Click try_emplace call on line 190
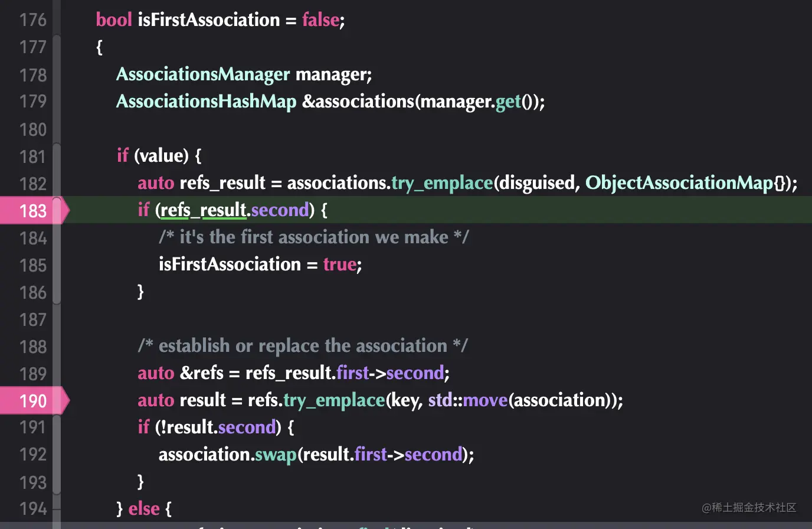812x529 pixels. pos(334,400)
